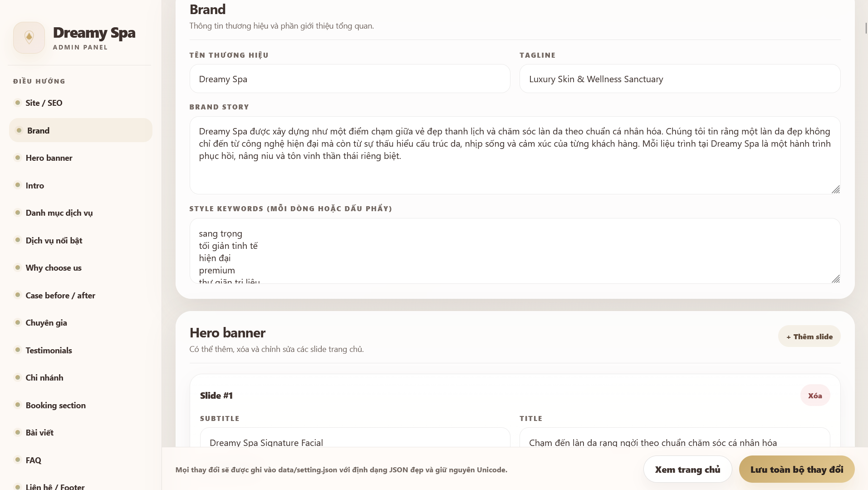This screenshot has height=490, width=868.
Task: Go to Chuyên gia section
Action: pos(46,323)
